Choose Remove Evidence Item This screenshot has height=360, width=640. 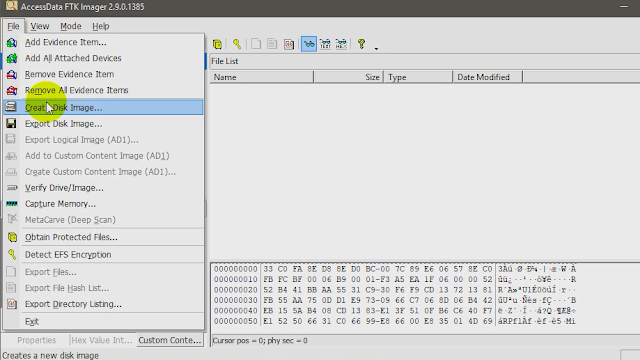[x=103, y=74]
